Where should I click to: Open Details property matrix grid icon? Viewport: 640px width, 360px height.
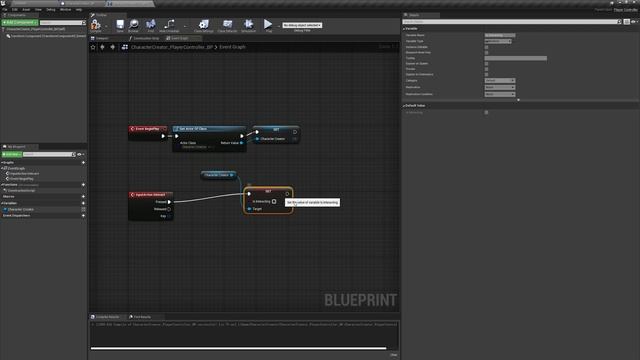tap(627, 22)
